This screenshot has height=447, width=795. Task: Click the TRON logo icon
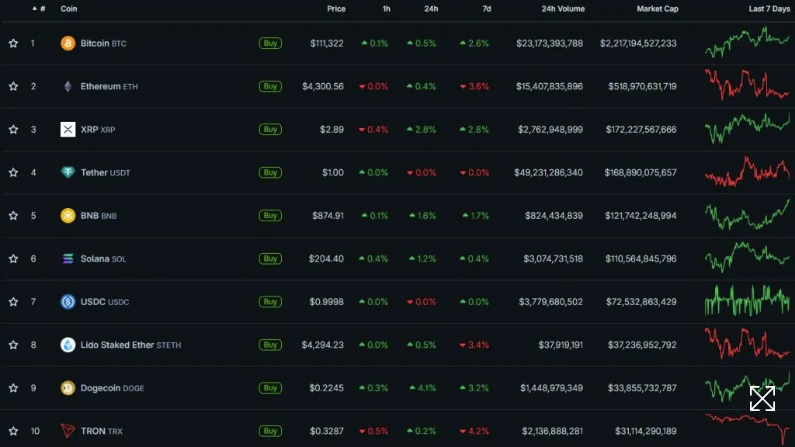coord(68,431)
